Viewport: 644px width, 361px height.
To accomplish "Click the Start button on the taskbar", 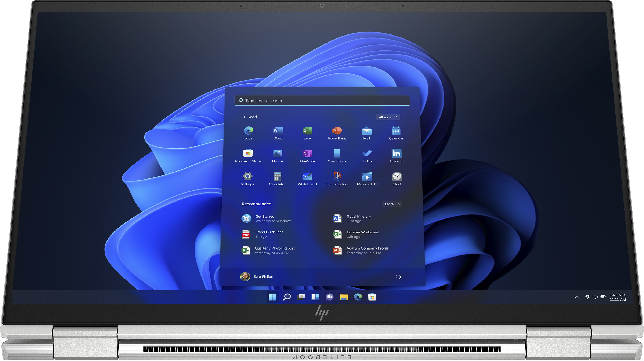I will click(x=272, y=297).
